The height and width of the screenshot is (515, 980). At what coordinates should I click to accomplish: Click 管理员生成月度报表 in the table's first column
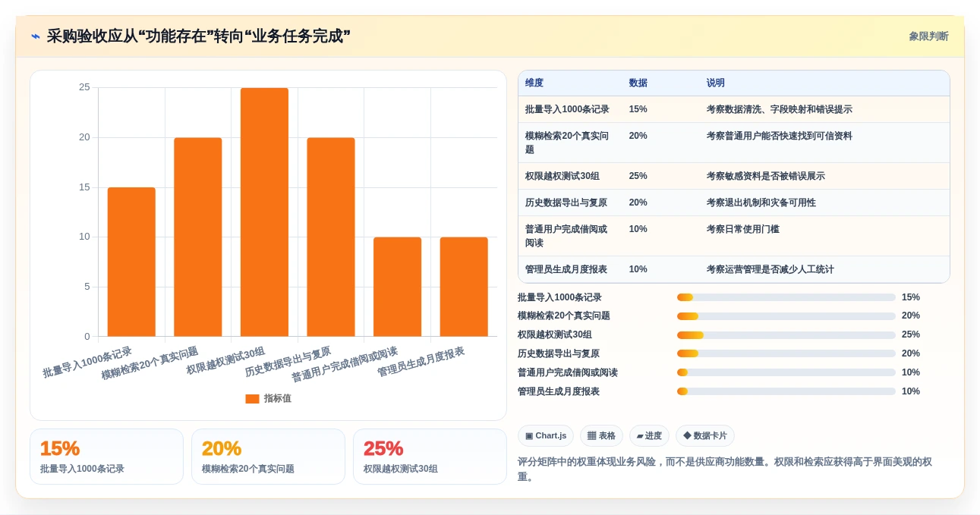(x=566, y=269)
